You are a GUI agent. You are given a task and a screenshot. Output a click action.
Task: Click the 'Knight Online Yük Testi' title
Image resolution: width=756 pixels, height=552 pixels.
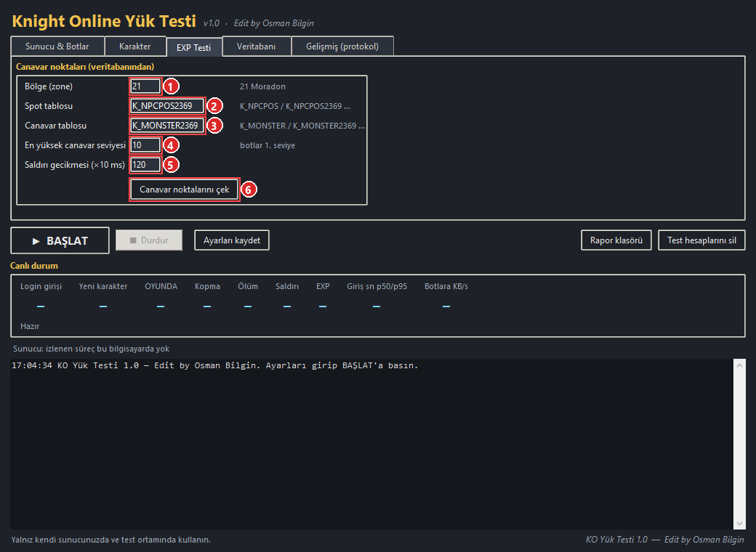pos(104,21)
